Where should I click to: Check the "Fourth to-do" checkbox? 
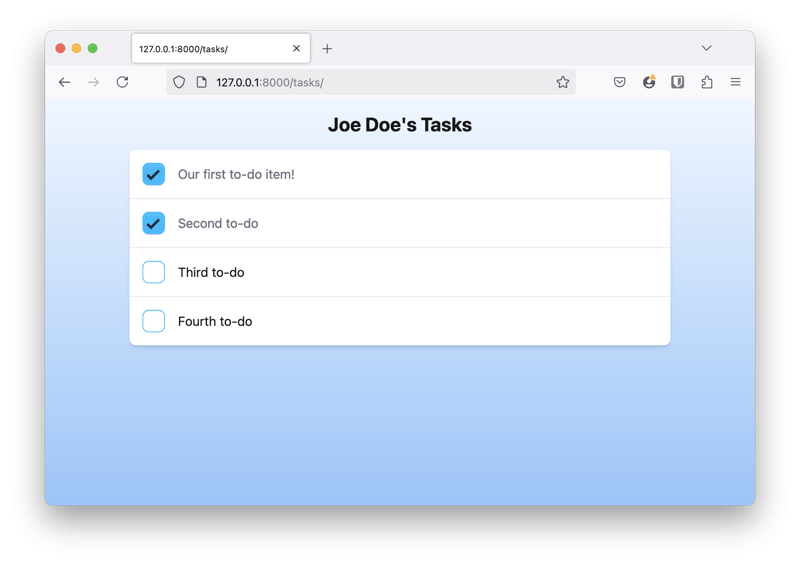(x=154, y=321)
